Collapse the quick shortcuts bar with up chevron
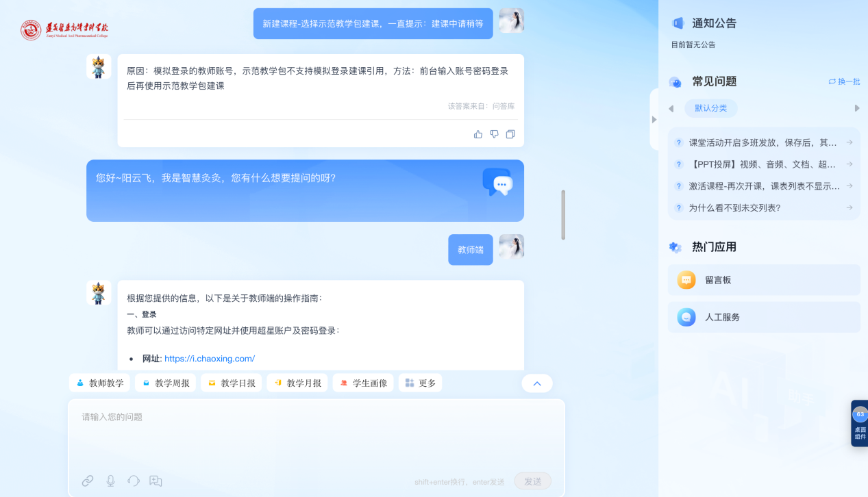Image resolution: width=868 pixels, height=497 pixels. [537, 383]
